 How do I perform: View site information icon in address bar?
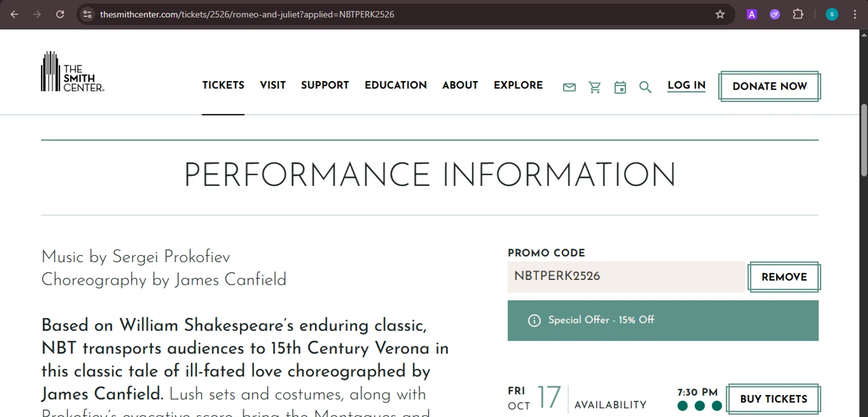click(87, 14)
